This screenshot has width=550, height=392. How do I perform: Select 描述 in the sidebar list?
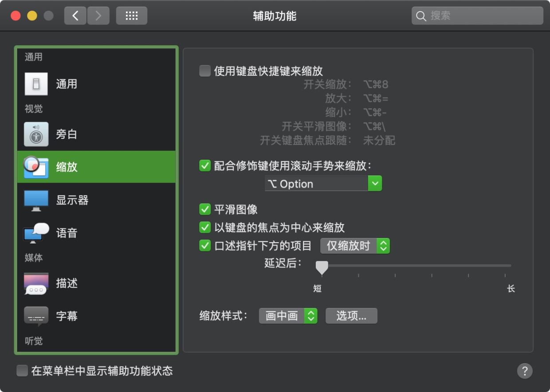[x=96, y=283]
